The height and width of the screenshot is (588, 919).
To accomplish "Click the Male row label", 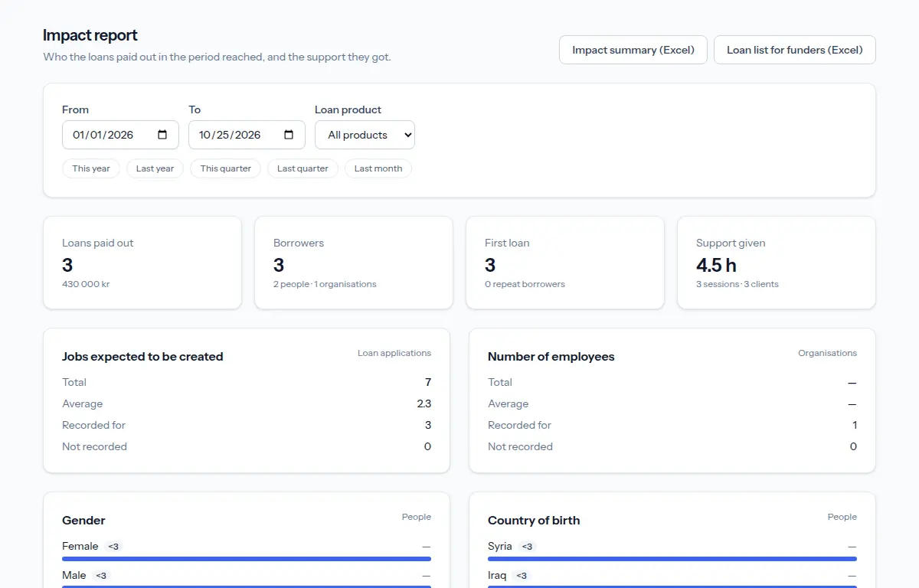I will 74,575.
